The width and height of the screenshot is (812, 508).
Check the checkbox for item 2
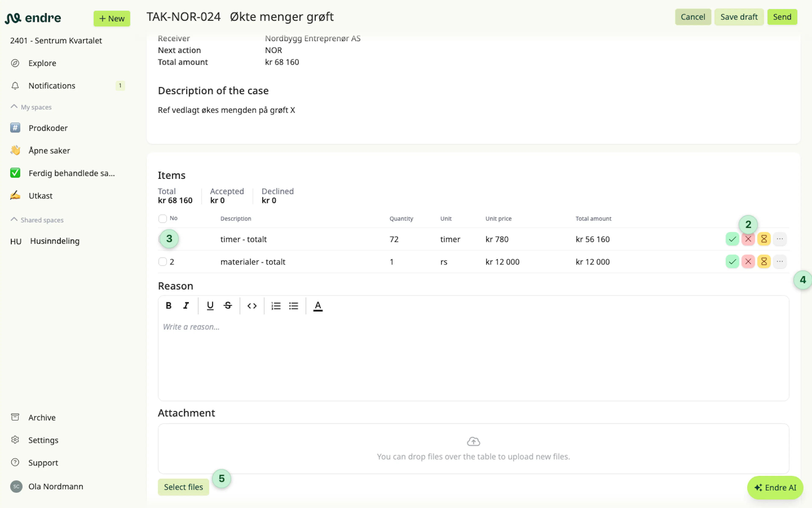pos(162,261)
